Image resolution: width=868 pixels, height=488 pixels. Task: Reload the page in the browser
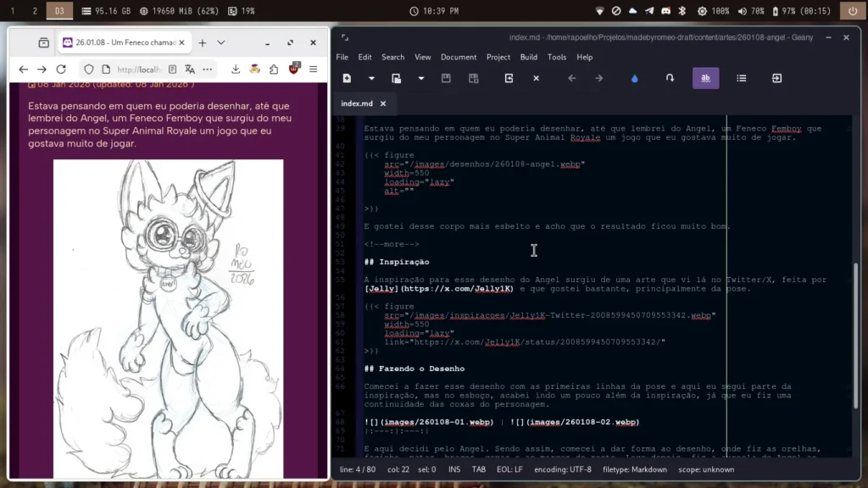61,69
